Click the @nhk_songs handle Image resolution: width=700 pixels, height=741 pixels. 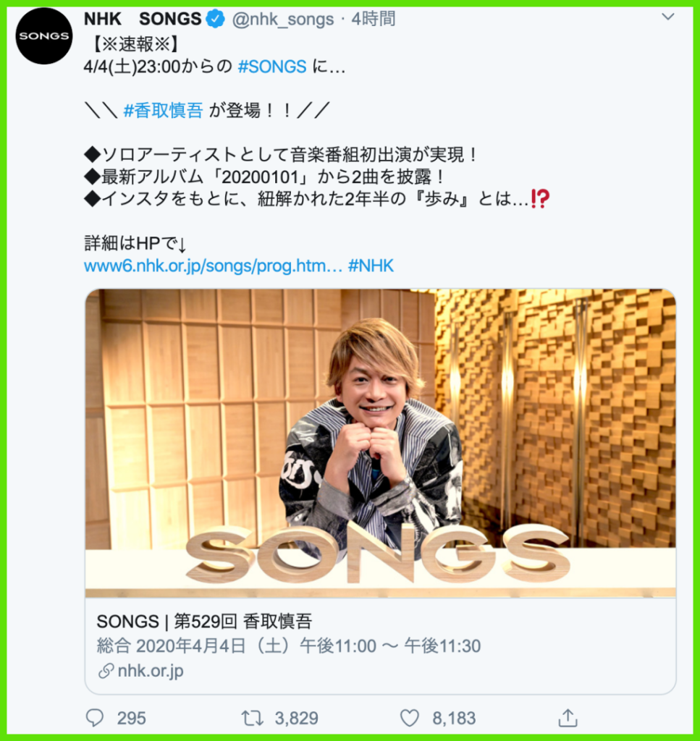pyautogui.click(x=282, y=20)
